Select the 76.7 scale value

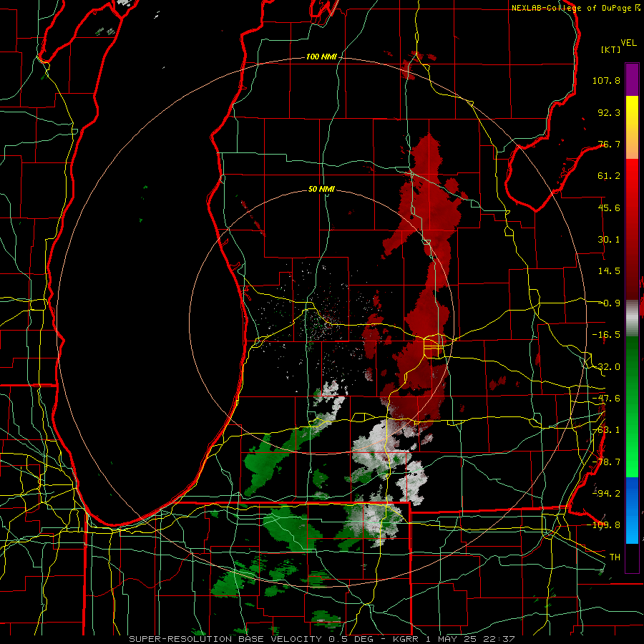(x=609, y=144)
